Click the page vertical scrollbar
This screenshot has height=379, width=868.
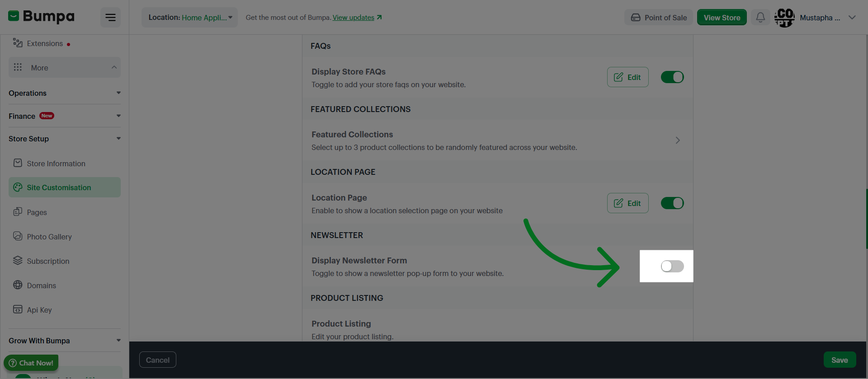pos(867,219)
